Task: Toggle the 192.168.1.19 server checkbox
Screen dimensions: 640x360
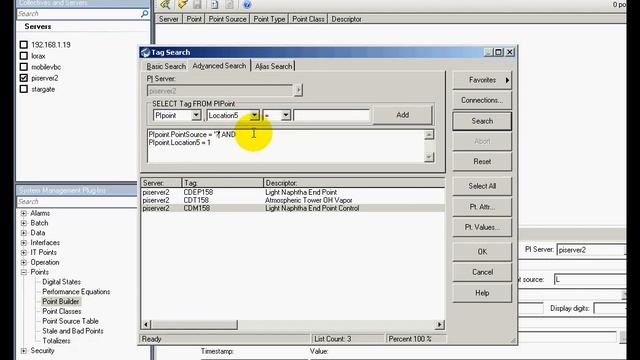Action: pyautogui.click(x=24, y=44)
